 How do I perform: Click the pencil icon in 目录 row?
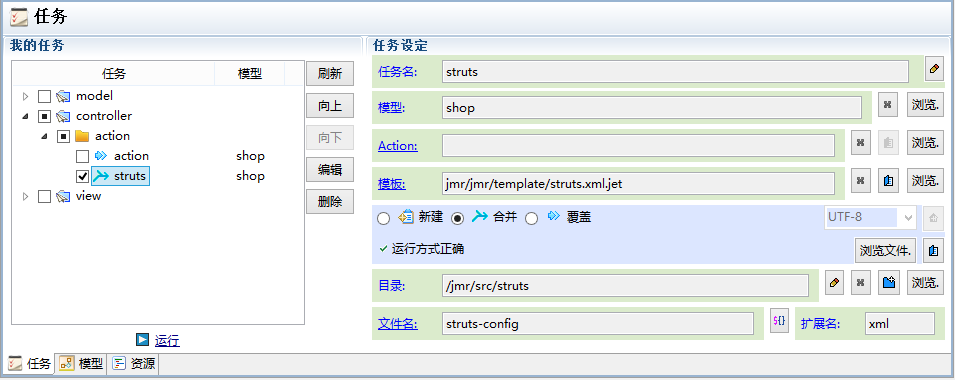coord(834,283)
